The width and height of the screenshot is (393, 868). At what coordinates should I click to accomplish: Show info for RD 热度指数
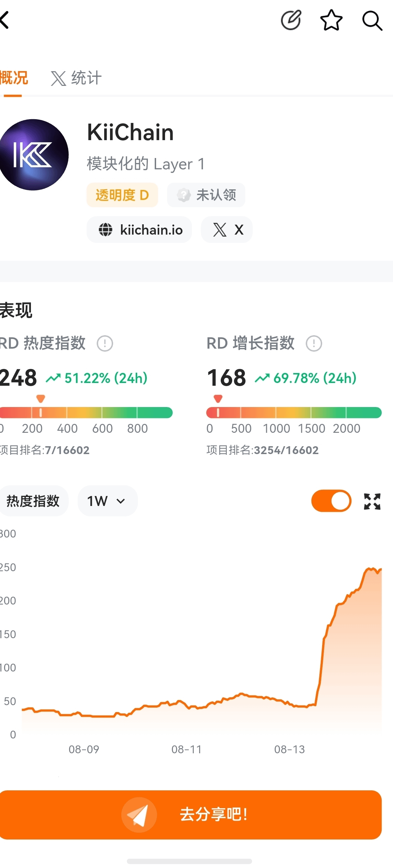click(x=105, y=343)
